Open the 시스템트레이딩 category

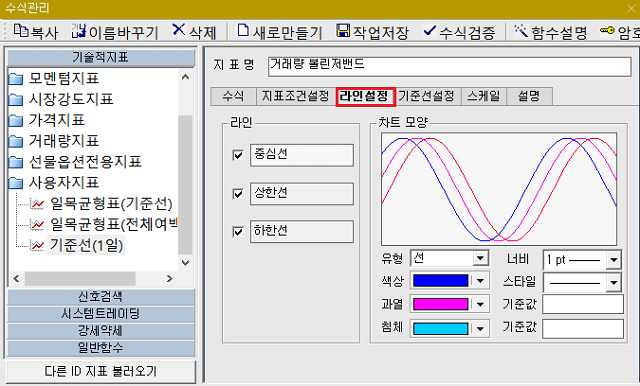coord(101,314)
